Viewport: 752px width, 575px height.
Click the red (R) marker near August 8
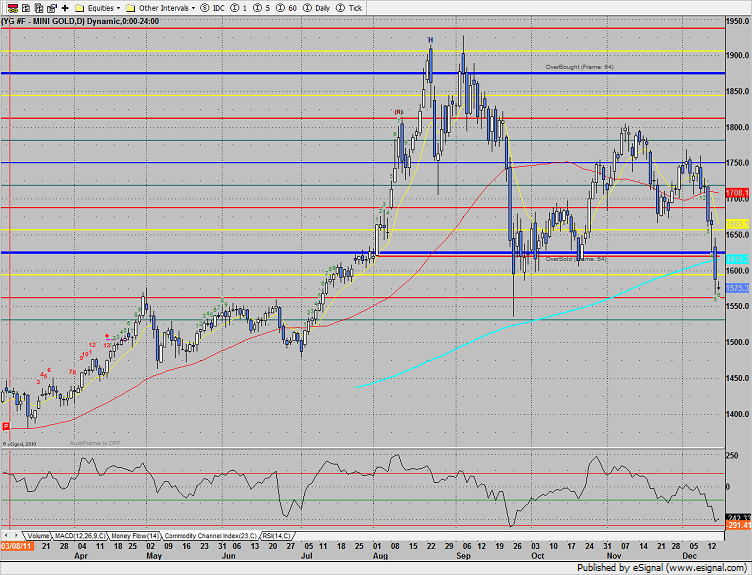coord(399,112)
